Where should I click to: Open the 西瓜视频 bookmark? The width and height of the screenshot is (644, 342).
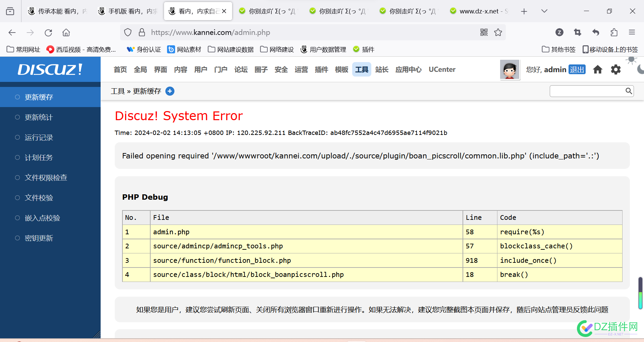[x=81, y=49]
